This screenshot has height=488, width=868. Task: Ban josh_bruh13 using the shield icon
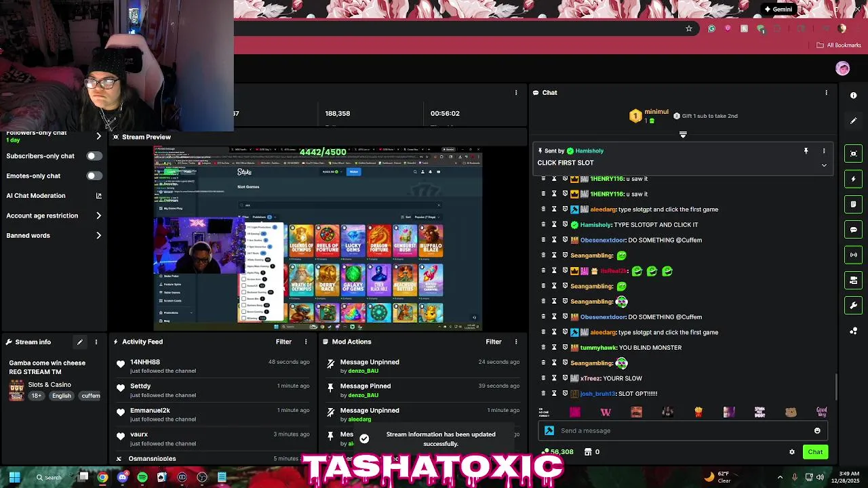565,394
